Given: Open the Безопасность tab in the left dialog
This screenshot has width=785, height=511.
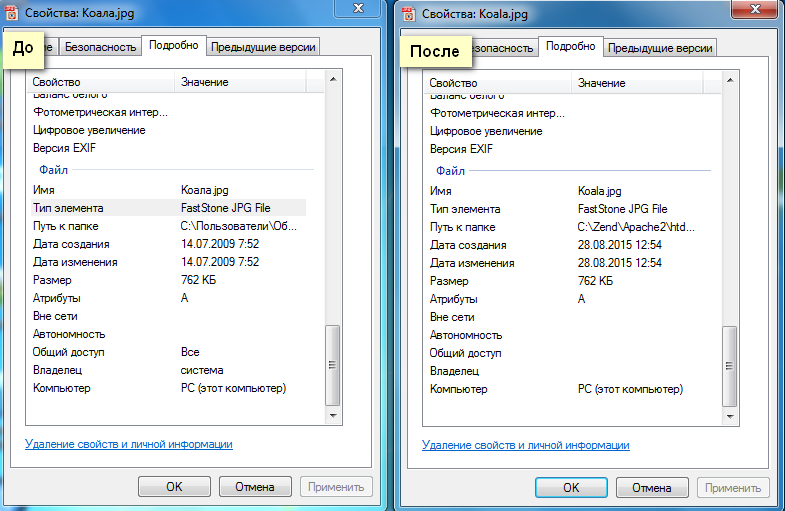Looking at the screenshot, I should pos(101,47).
